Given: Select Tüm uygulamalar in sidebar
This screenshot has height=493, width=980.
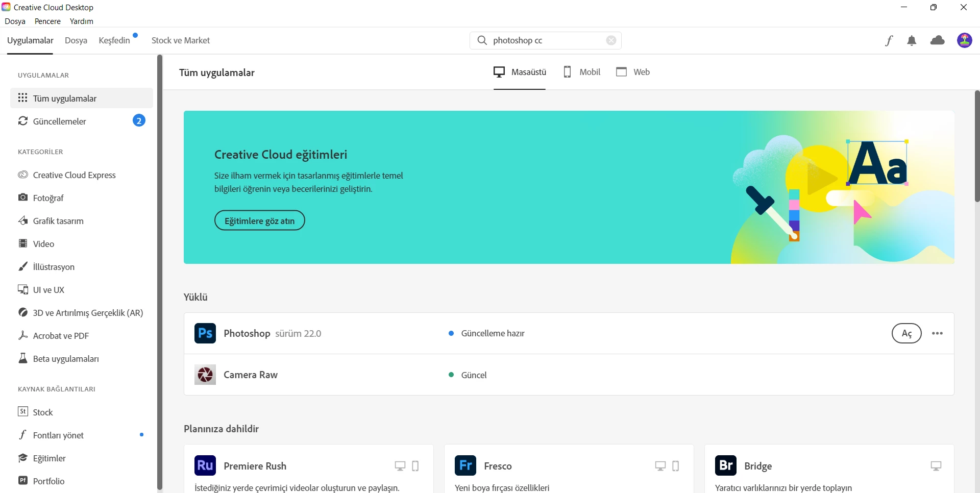Looking at the screenshot, I should click(x=82, y=98).
